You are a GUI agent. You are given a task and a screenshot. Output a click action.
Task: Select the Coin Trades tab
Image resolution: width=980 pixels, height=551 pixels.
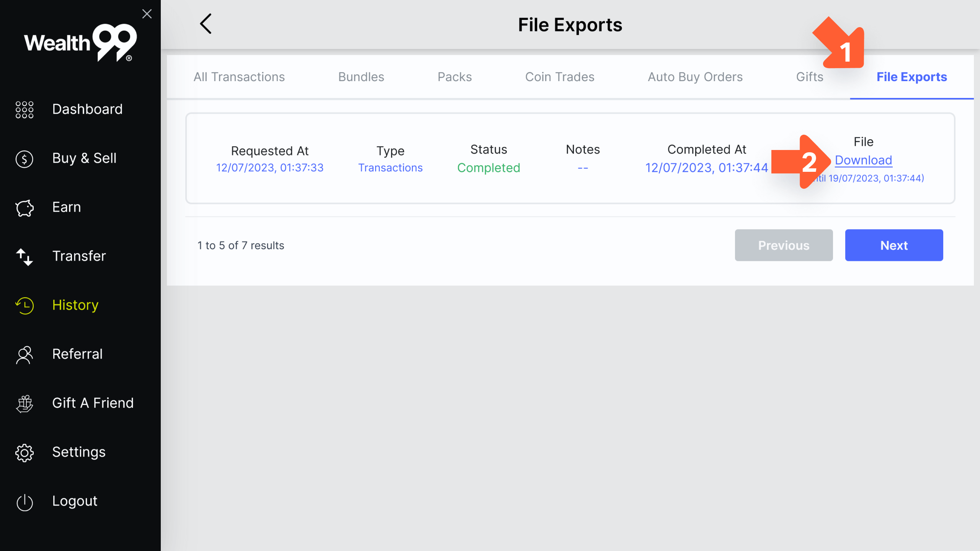click(x=559, y=77)
